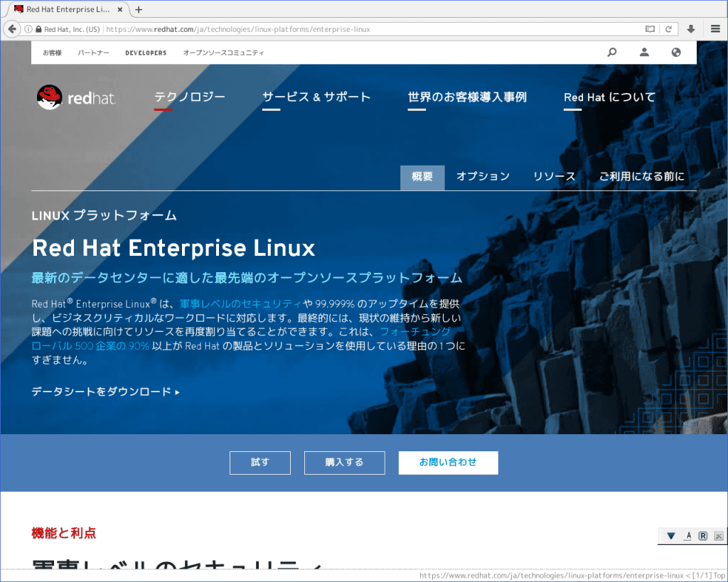728x582 pixels.
Task: Click the underlined A icon in the widget
Action: (687, 536)
